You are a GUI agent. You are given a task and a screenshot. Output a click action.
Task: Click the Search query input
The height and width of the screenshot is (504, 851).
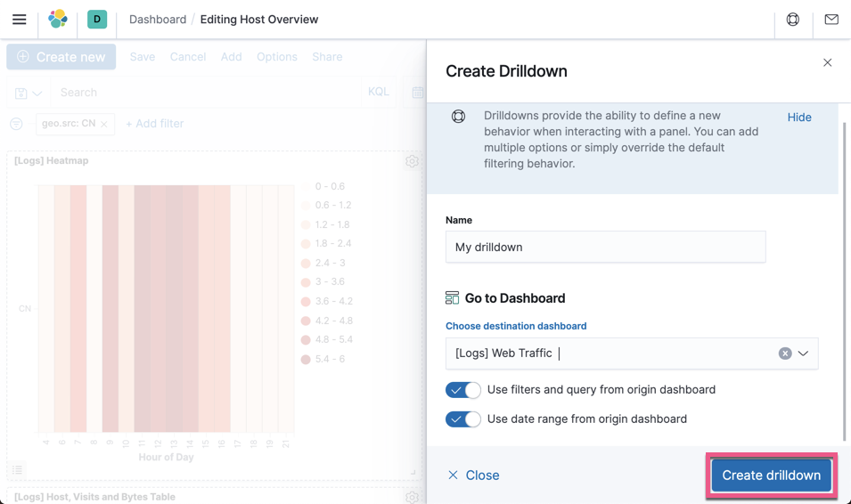206,93
